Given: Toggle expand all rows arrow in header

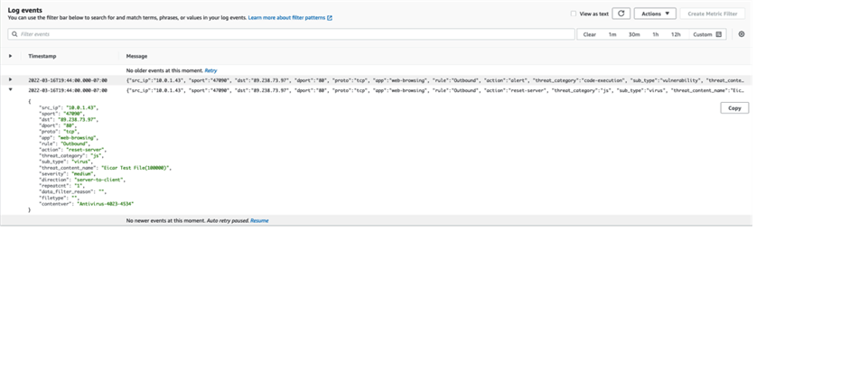Looking at the screenshot, I should click(11, 56).
